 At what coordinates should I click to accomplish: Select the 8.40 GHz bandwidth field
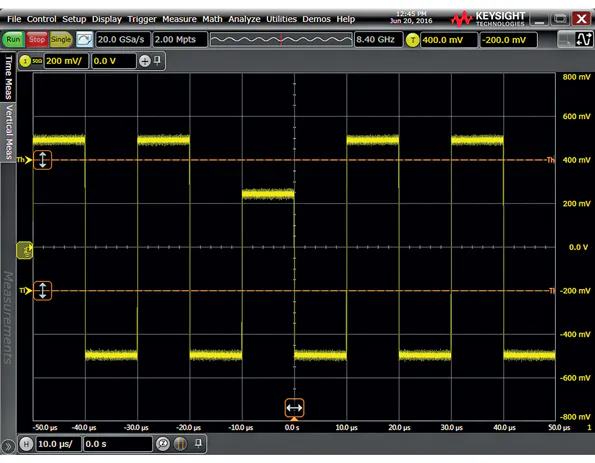378,39
